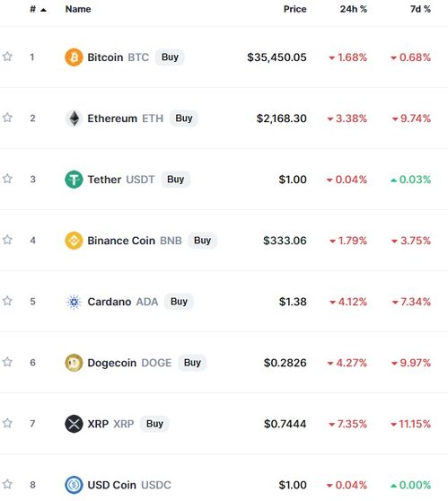Open the Binance Coin name link
The image size is (448, 501).
pyautogui.click(x=121, y=241)
